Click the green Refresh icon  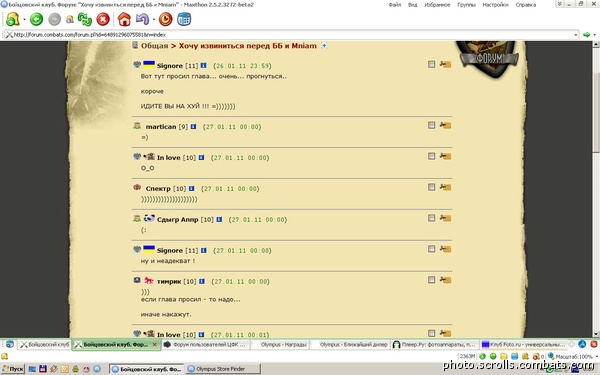point(85,19)
